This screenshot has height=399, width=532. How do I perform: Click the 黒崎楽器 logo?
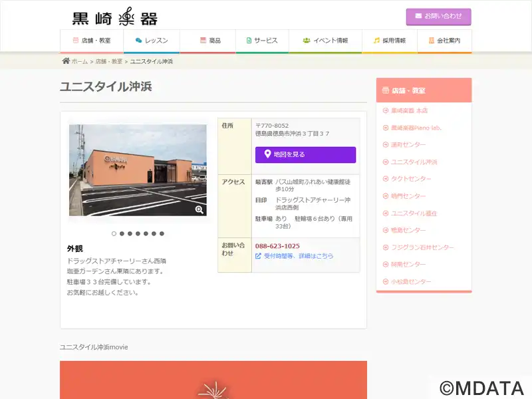click(114, 18)
